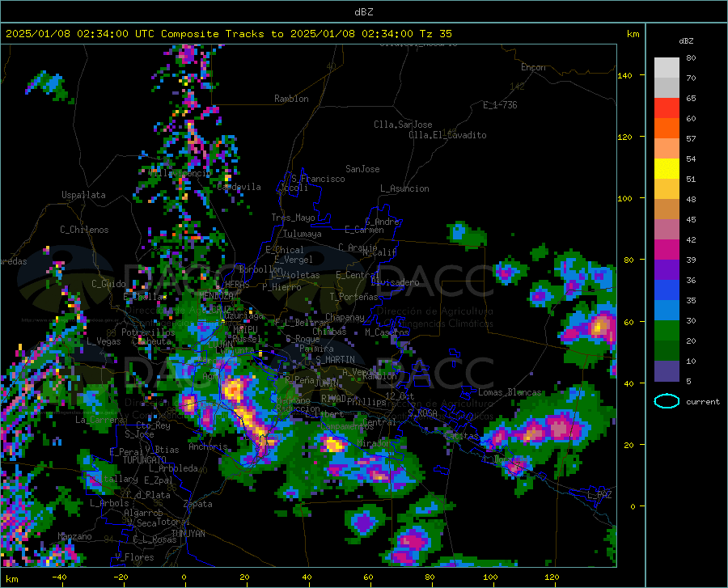The width and height of the screenshot is (728, 588).
Task: Click the orange 57 dBZ legend swatch
Action: (667, 129)
